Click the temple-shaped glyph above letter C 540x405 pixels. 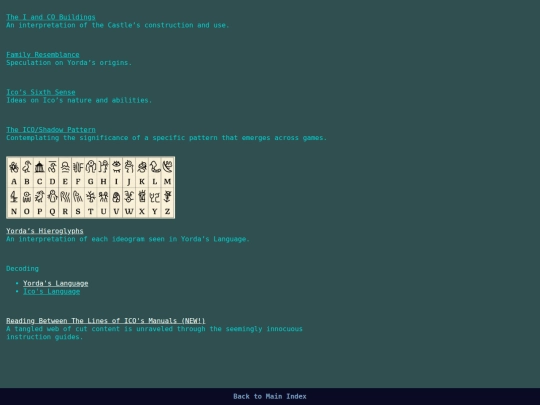[x=39, y=167]
